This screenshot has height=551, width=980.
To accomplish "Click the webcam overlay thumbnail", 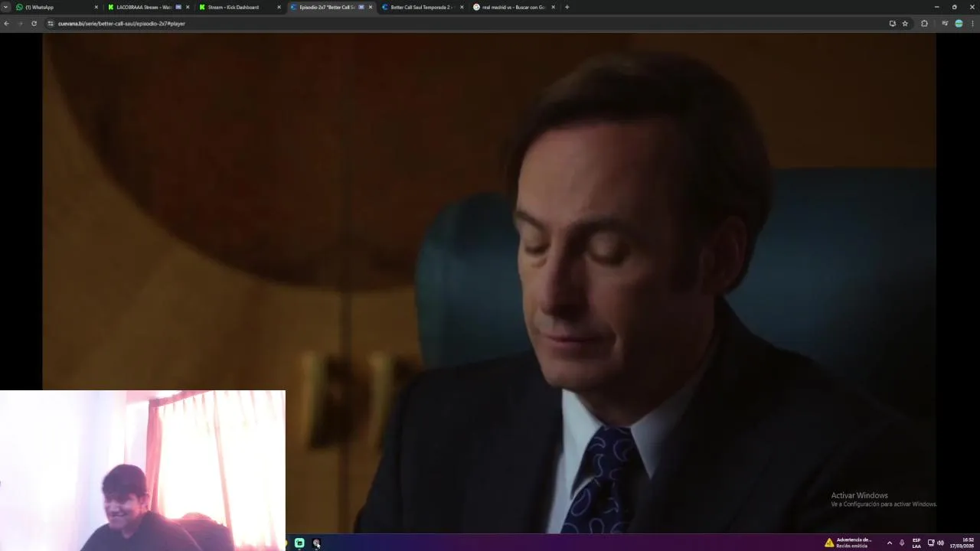I will pyautogui.click(x=142, y=470).
